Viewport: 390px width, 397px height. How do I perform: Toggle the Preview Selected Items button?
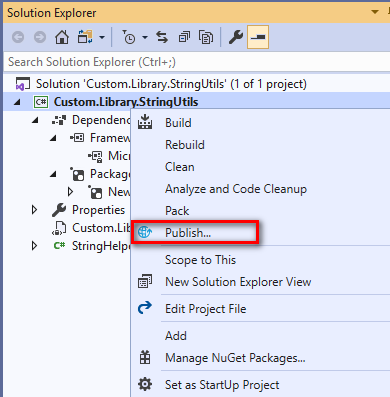click(258, 37)
